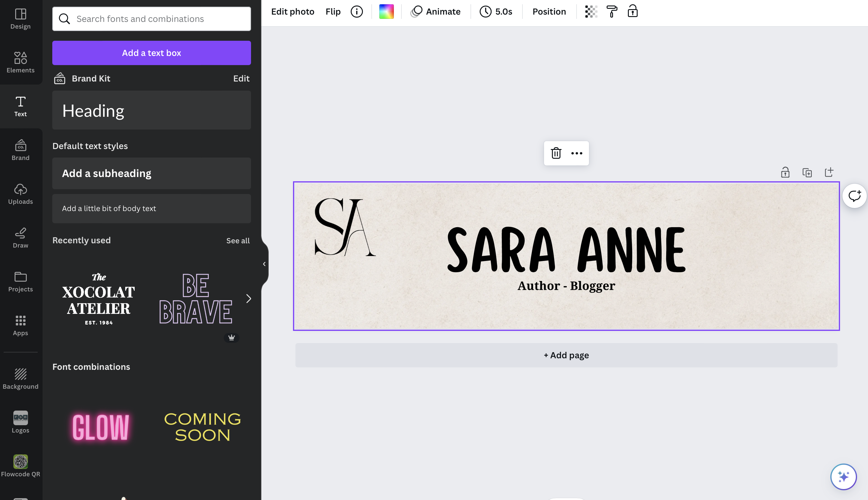
Task: Open the Apps panel
Action: (20, 325)
